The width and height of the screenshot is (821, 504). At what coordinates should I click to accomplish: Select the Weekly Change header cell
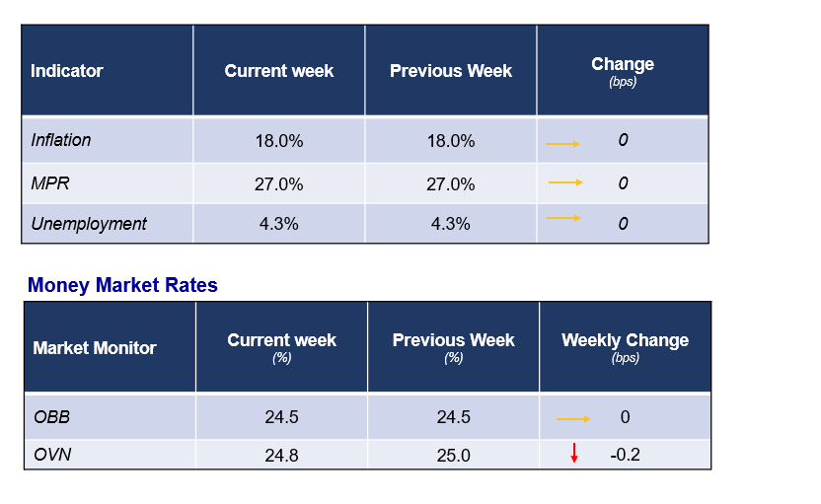pos(625,346)
